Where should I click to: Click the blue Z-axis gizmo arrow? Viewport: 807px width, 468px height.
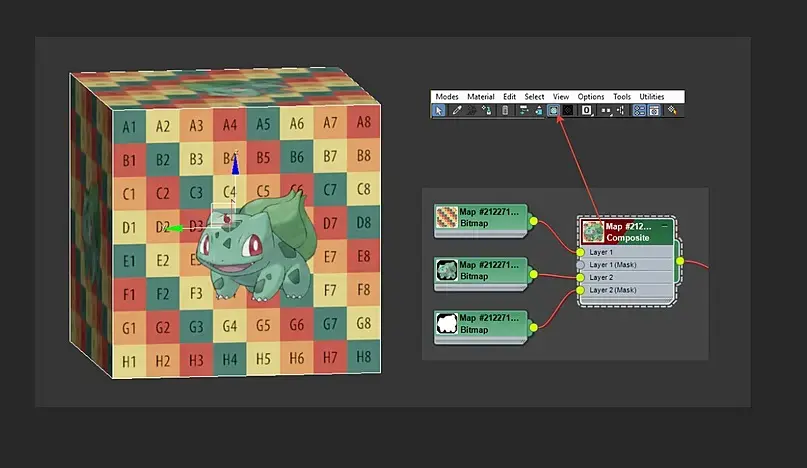[x=235, y=165]
